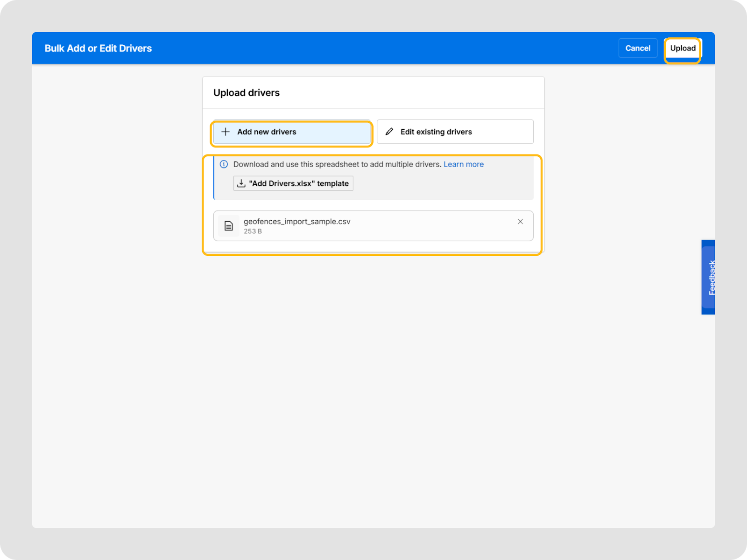
Task: Click the blue info circle icon
Action: point(224,164)
